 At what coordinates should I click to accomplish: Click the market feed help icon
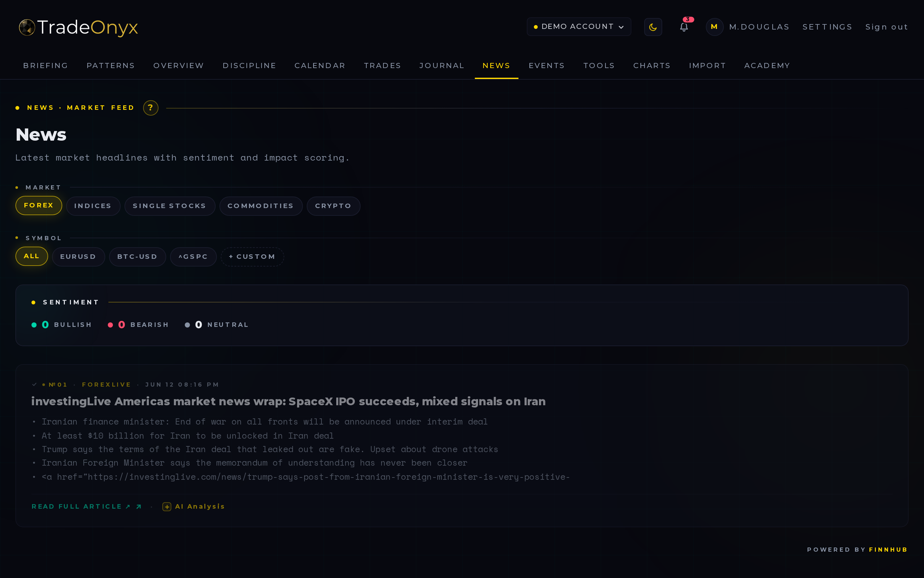(x=150, y=108)
